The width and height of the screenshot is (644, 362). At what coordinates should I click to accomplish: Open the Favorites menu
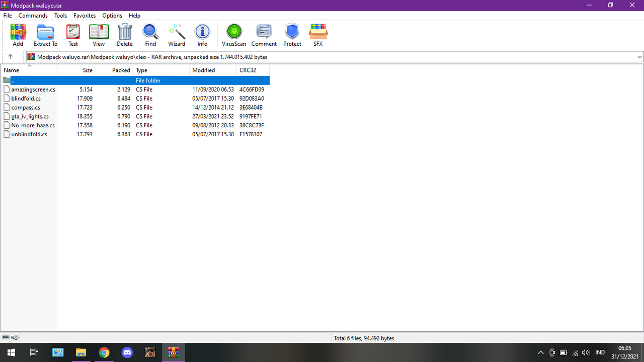coord(85,16)
